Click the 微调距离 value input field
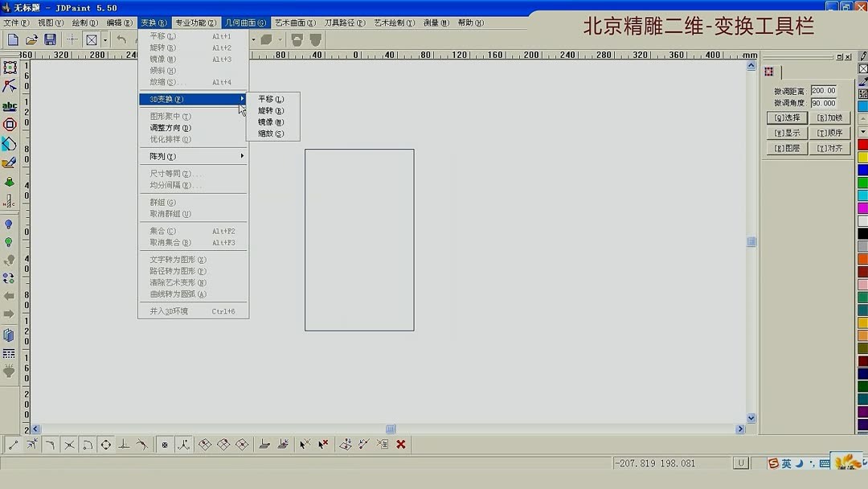Image resolution: width=868 pixels, height=489 pixels. pos(823,90)
